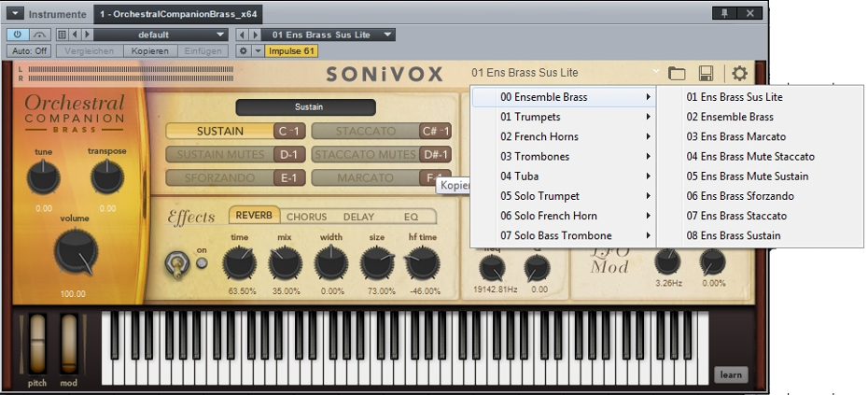Click the reverb hf time knob
The width and height of the screenshot is (868, 395).
423,263
